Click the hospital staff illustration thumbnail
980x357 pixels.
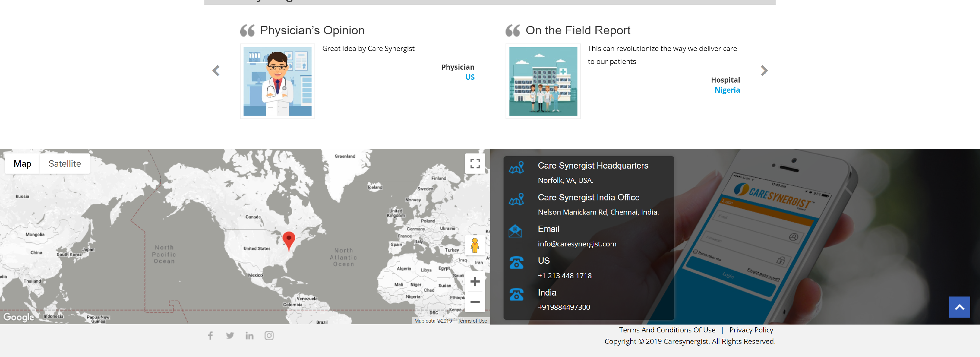coord(543,81)
